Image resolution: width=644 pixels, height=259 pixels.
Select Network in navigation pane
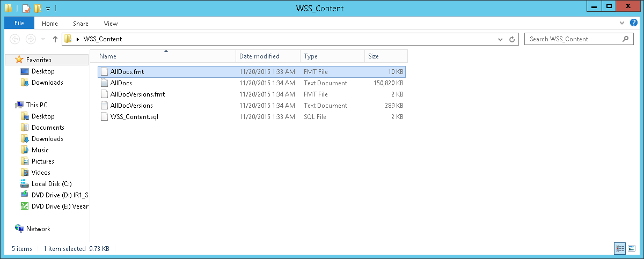click(x=38, y=229)
